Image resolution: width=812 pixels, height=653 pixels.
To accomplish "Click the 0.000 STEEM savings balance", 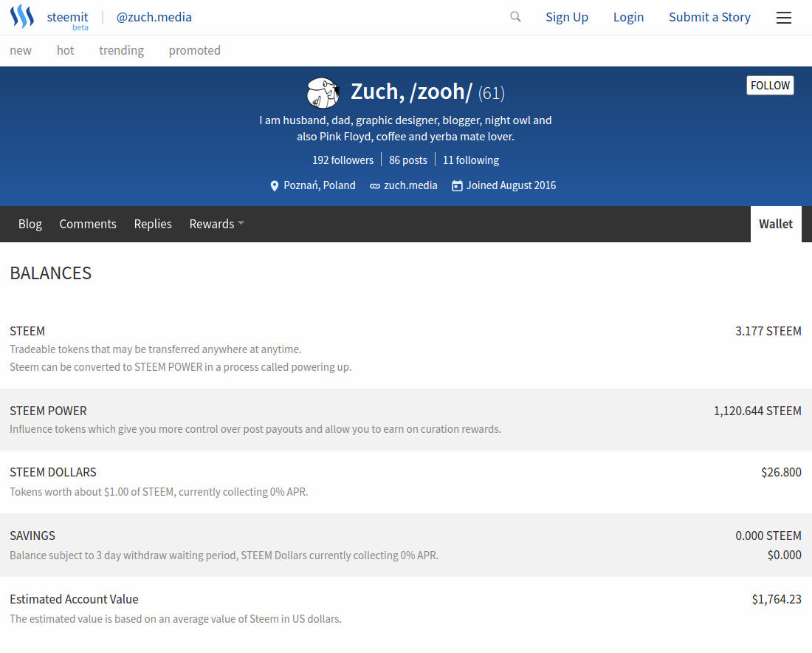I will coord(768,536).
